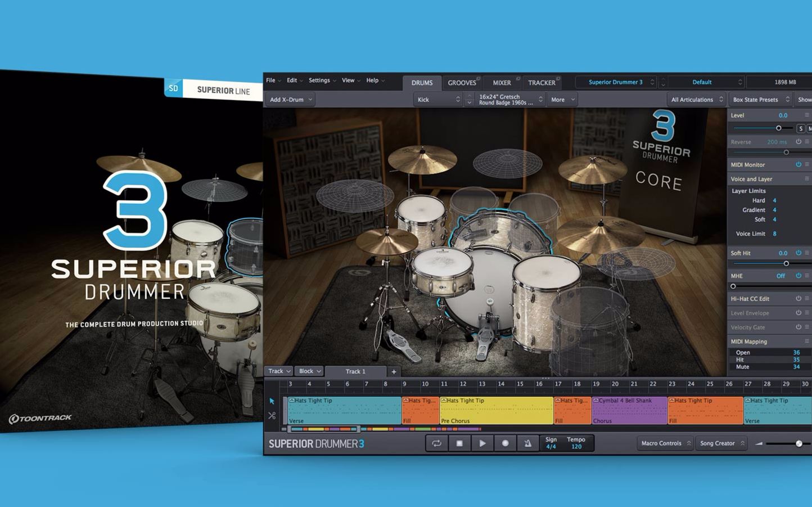Open the MIDI Monitor section menu icon
Viewport: 812px width, 507px height.
pyautogui.click(x=807, y=164)
